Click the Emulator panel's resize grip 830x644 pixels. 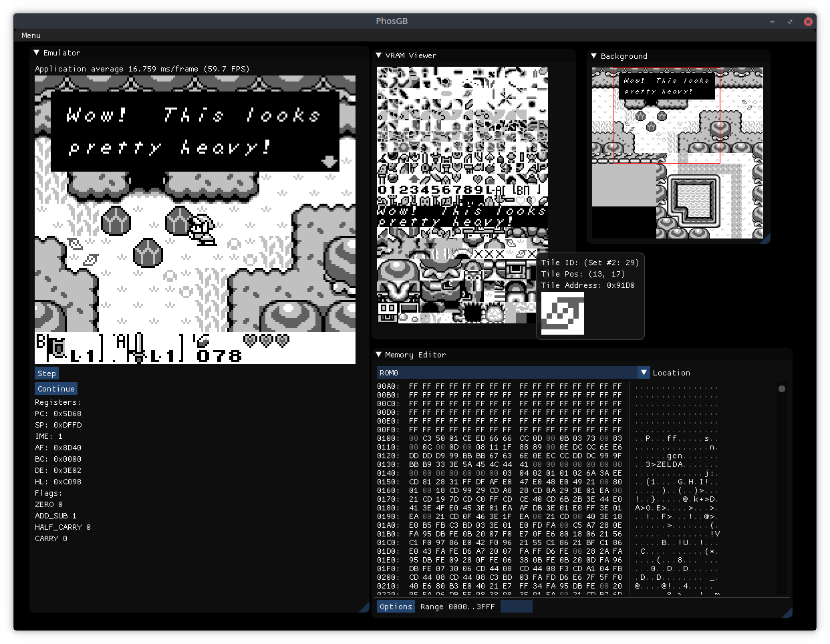pos(364,607)
